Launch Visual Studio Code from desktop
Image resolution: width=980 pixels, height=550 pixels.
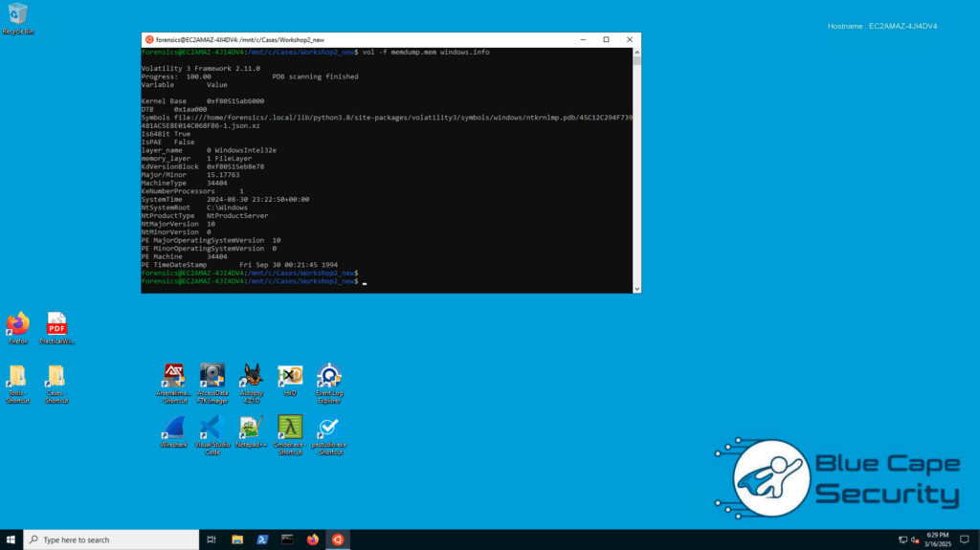pos(212,428)
